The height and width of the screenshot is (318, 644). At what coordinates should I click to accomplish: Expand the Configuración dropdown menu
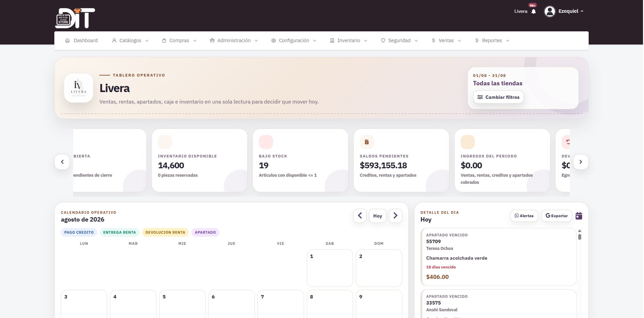tap(294, 40)
